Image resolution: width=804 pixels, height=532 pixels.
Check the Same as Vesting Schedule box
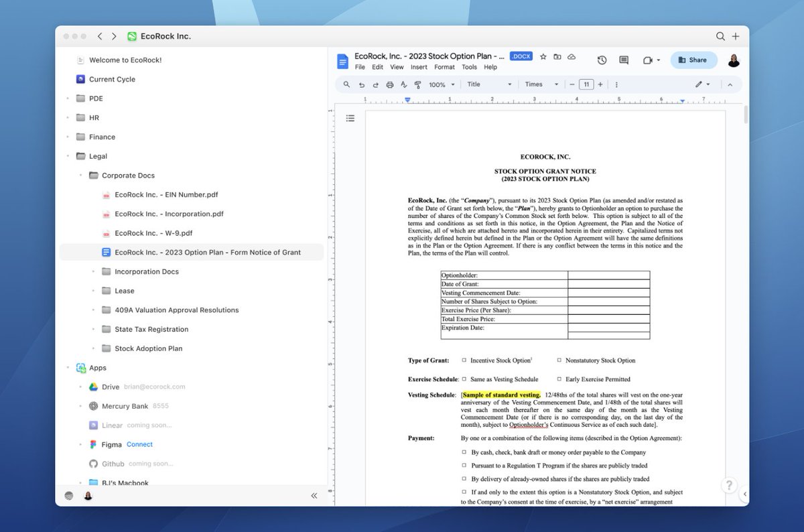(x=464, y=379)
